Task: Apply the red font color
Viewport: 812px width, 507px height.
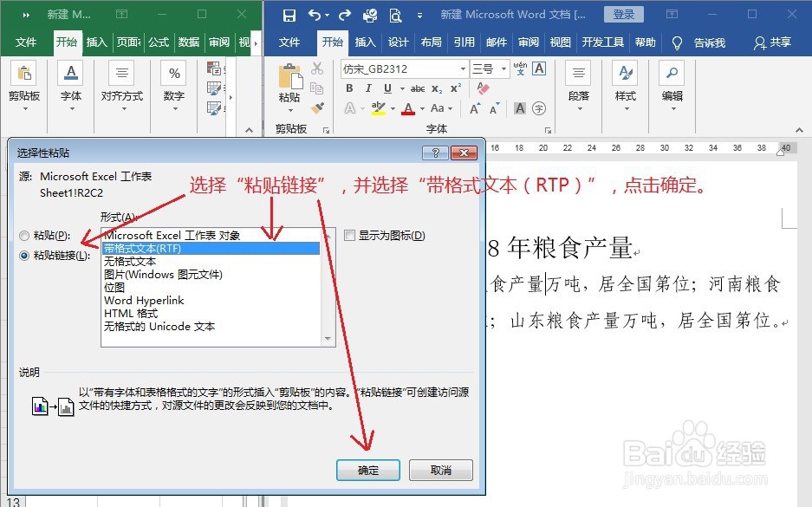Action: (408, 108)
